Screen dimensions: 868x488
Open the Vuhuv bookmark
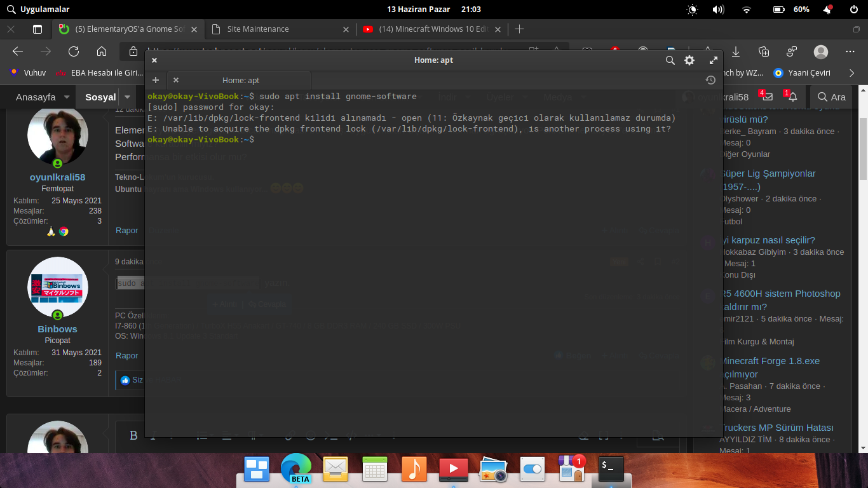(x=28, y=72)
